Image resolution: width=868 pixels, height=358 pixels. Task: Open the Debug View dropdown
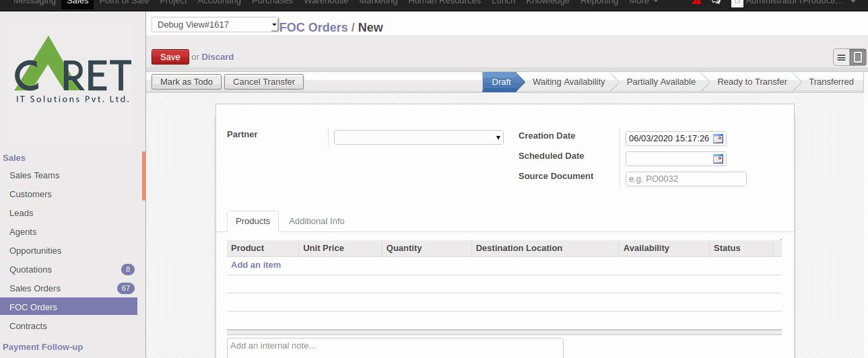tap(215, 25)
